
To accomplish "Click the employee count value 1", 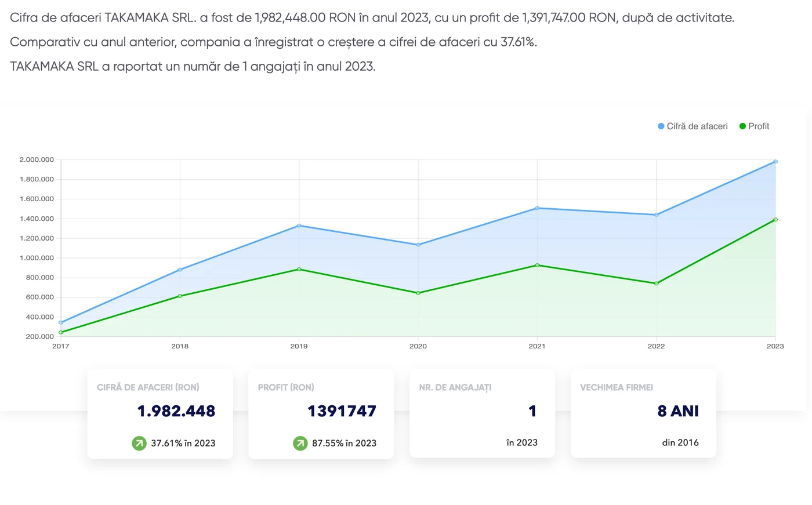I will click(x=532, y=411).
